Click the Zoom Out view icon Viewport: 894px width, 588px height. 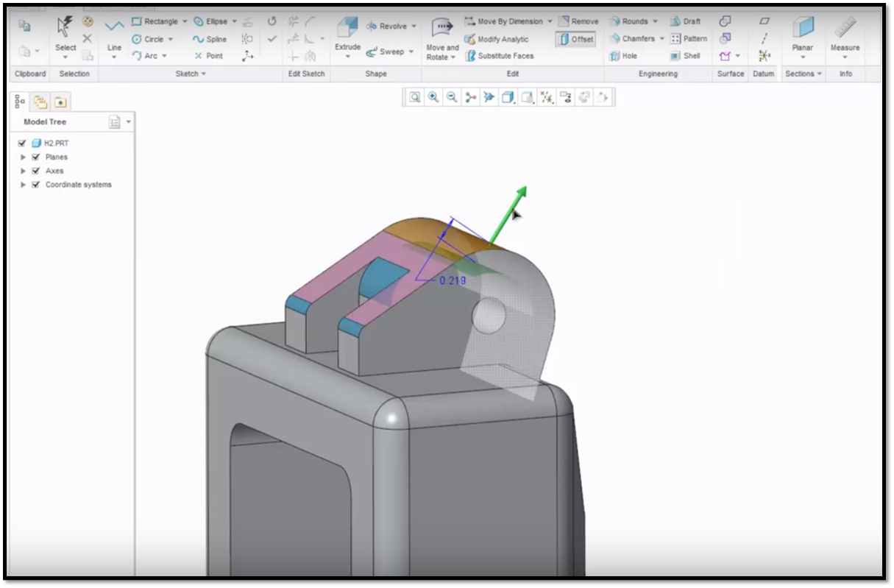click(452, 97)
